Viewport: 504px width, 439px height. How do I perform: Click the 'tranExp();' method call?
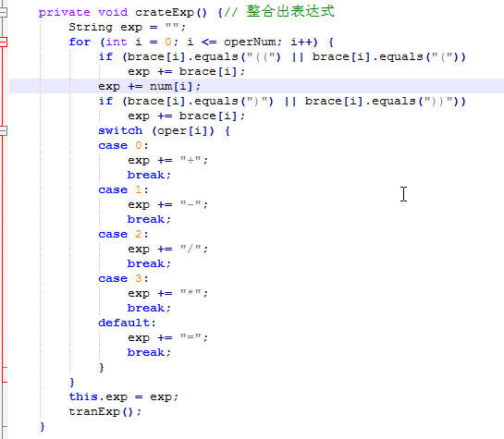tap(104, 411)
